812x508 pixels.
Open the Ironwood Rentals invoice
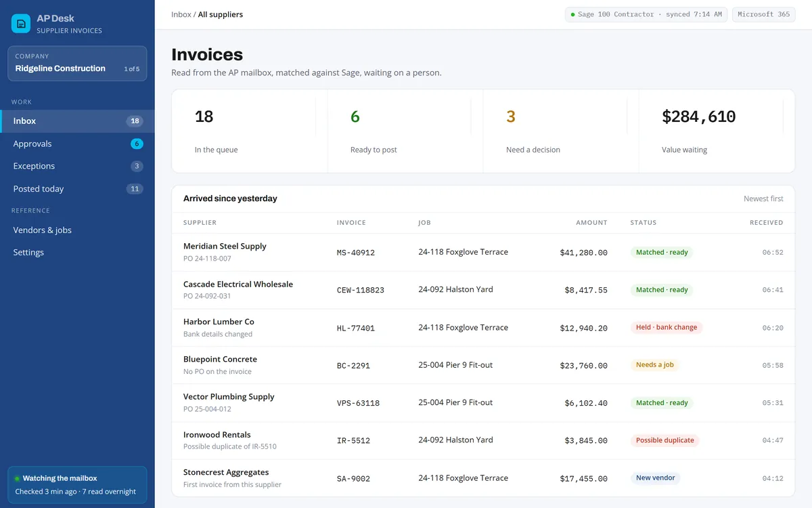[483, 440]
